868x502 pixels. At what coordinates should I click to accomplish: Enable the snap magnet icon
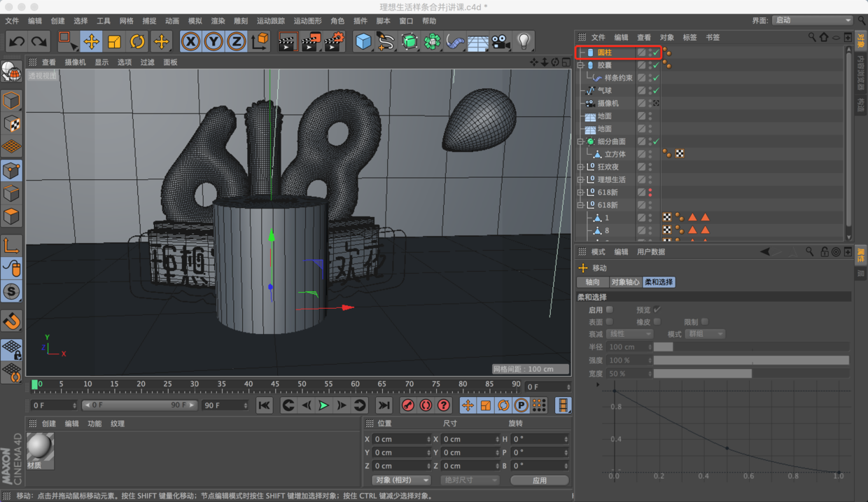[x=11, y=321]
